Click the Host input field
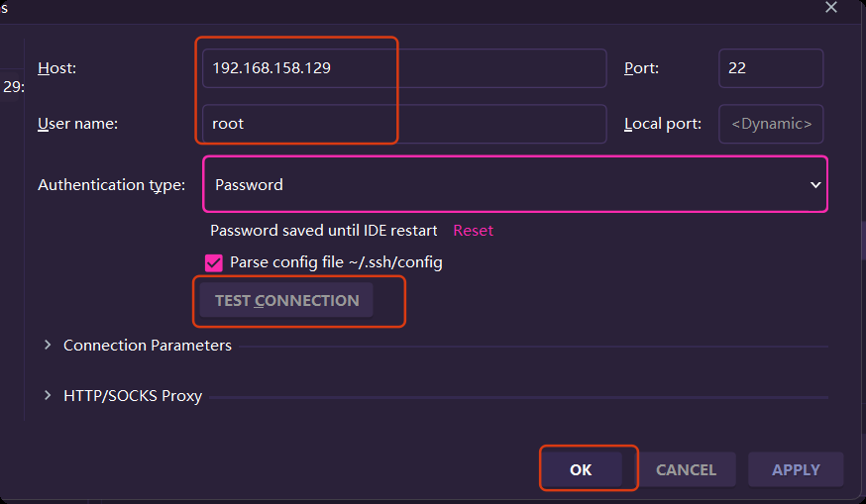Screen dimensions: 866x504 click(404, 68)
